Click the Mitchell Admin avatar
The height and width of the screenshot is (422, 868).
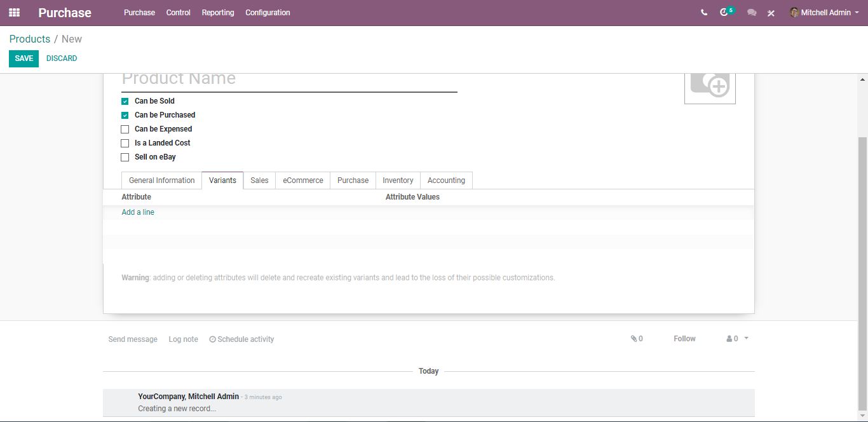[794, 13]
